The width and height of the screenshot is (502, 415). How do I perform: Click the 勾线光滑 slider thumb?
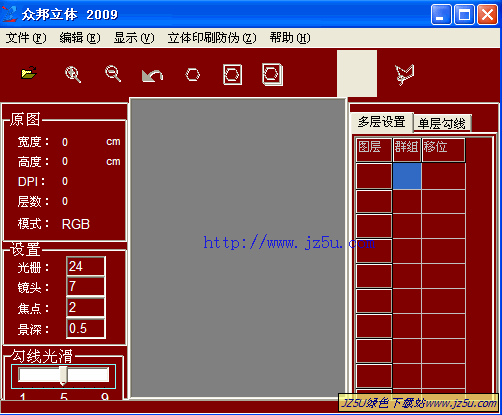point(63,376)
